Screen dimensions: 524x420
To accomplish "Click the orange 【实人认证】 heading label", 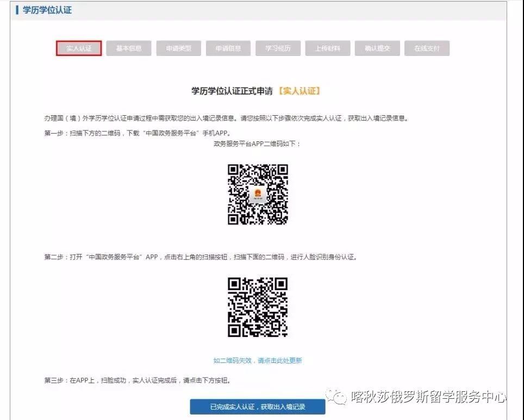I will tap(300, 91).
